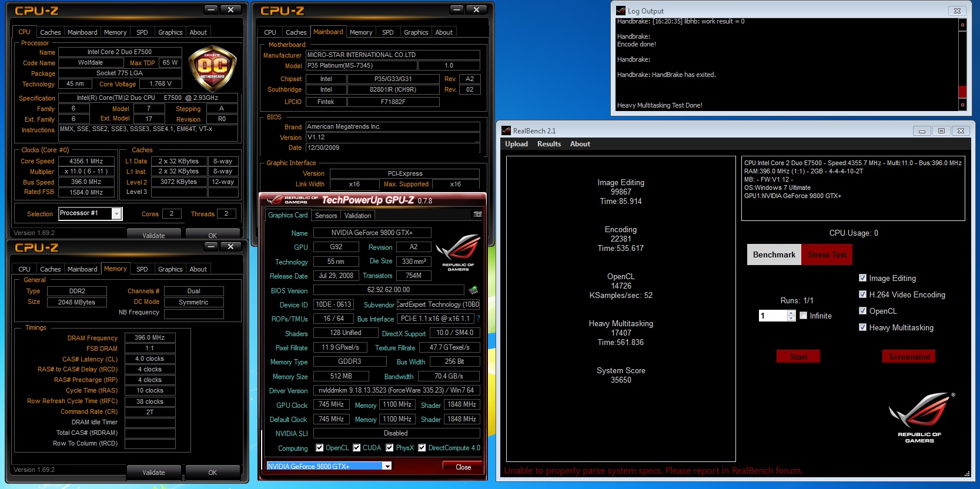
Task: Click the red Screenshot button
Action: pos(909,357)
